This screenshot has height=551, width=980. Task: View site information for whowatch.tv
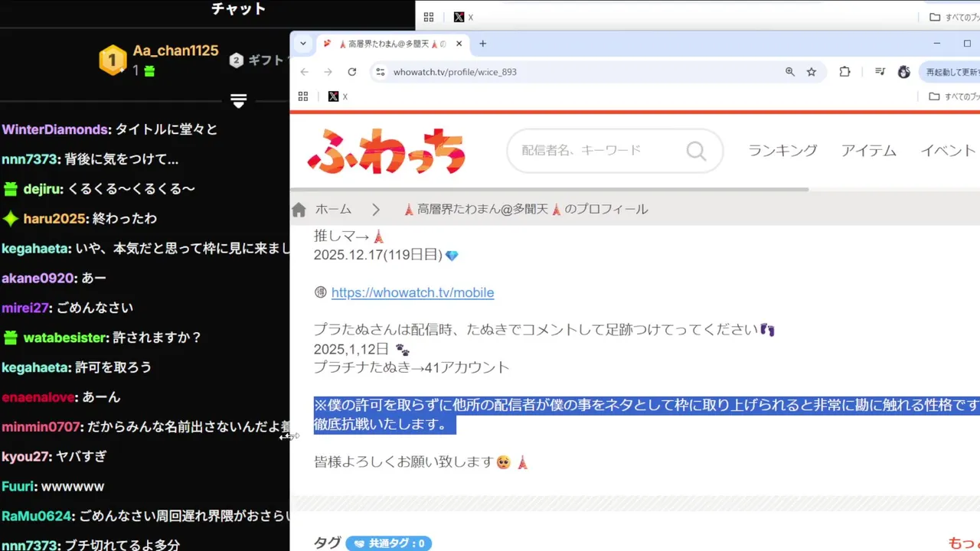[381, 72]
